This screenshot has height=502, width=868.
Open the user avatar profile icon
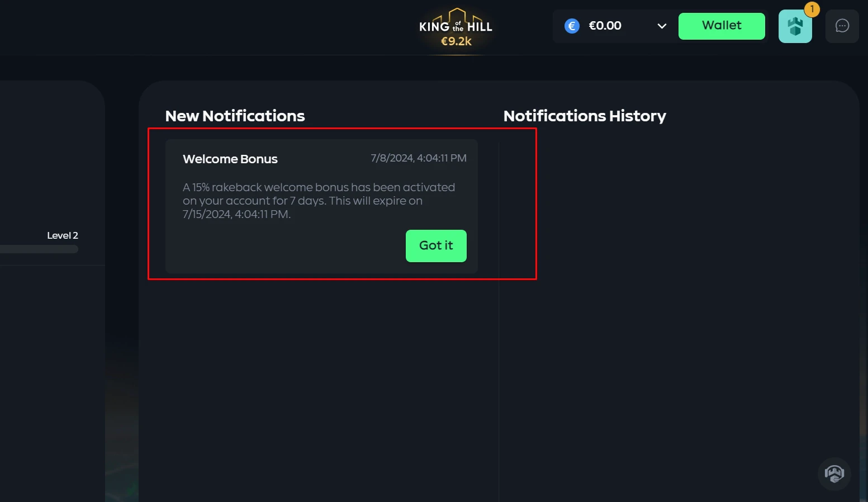(795, 27)
